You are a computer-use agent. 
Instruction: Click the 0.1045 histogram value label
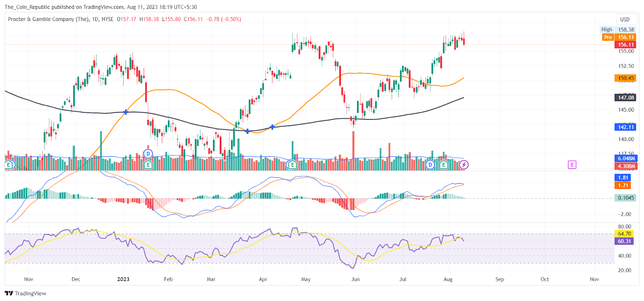(x=626, y=198)
